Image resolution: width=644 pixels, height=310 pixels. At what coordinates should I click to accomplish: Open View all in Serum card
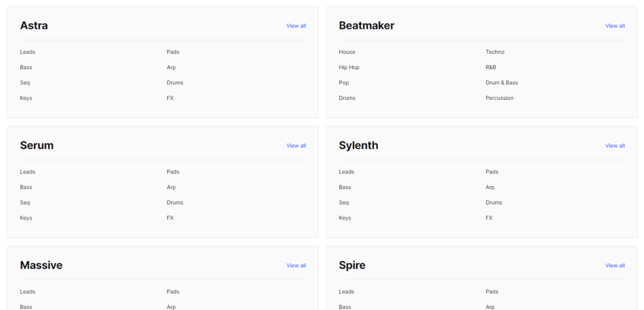[296, 146]
